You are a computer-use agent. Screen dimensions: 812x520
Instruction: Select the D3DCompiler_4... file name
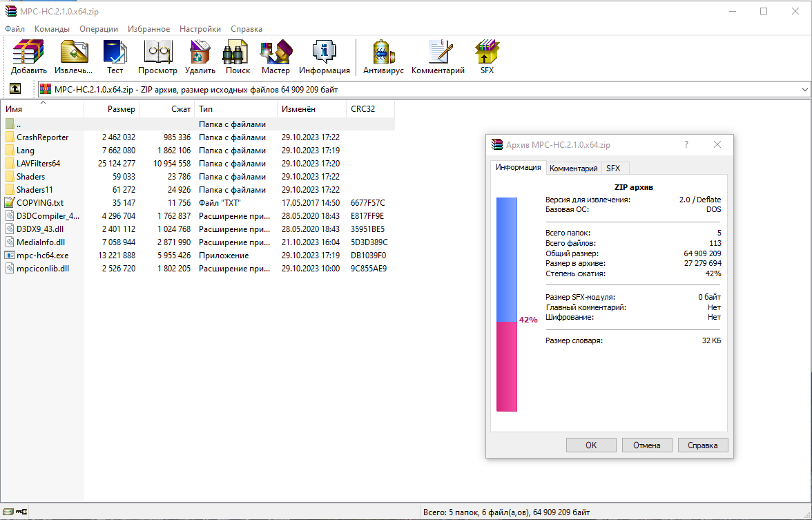48,216
